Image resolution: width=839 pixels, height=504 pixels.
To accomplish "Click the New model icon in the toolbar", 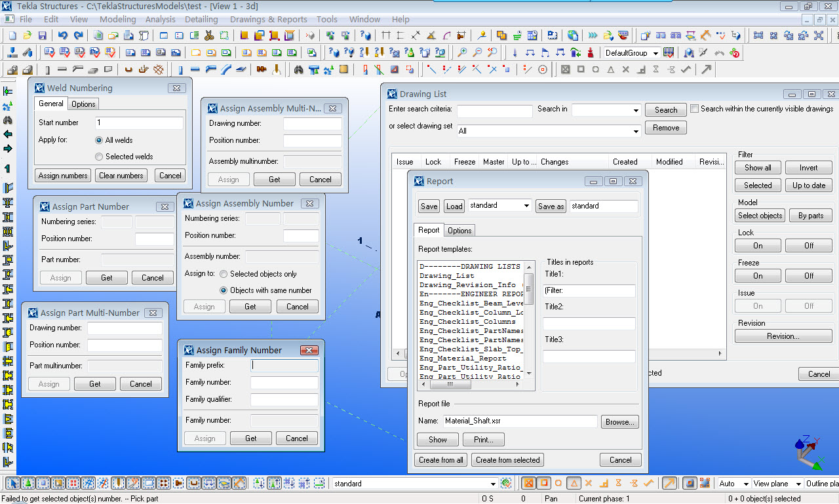I will 12,35.
